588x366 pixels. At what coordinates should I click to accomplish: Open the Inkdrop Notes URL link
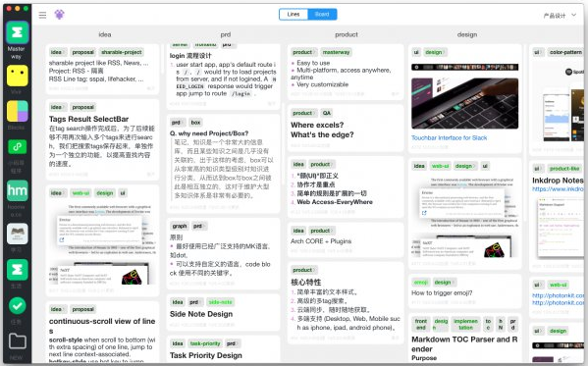pyautogui.click(x=559, y=189)
